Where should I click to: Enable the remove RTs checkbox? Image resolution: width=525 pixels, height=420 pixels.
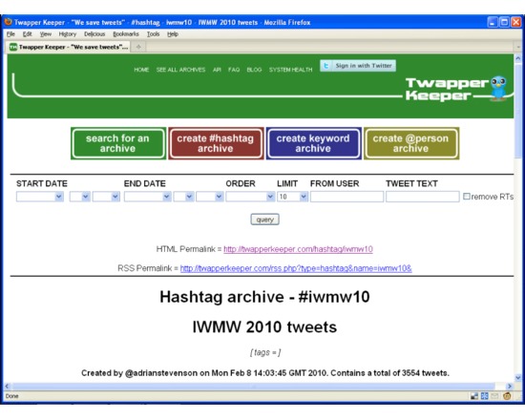(467, 197)
